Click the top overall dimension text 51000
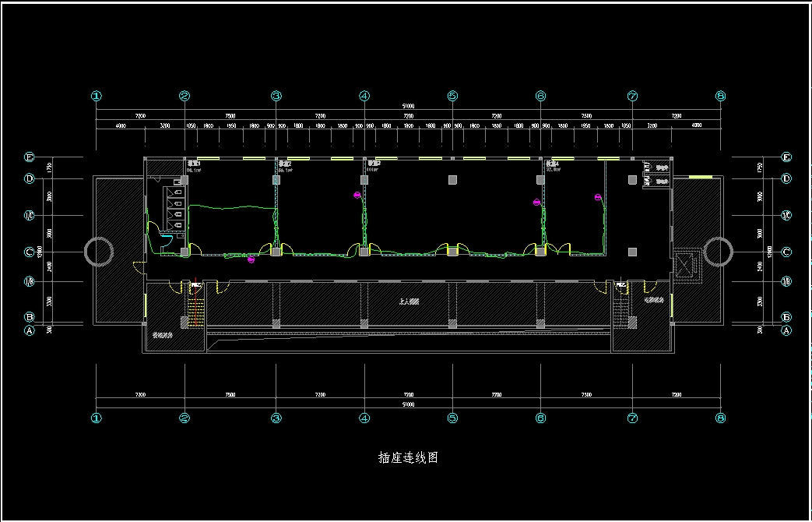Screen dimensions: 812x522 coord(407,106)
